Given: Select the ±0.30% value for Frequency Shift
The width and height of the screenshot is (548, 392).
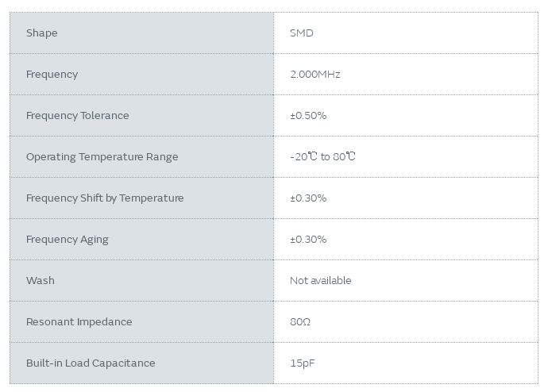Looking at the screenshot, I should (x=308, y=198).
